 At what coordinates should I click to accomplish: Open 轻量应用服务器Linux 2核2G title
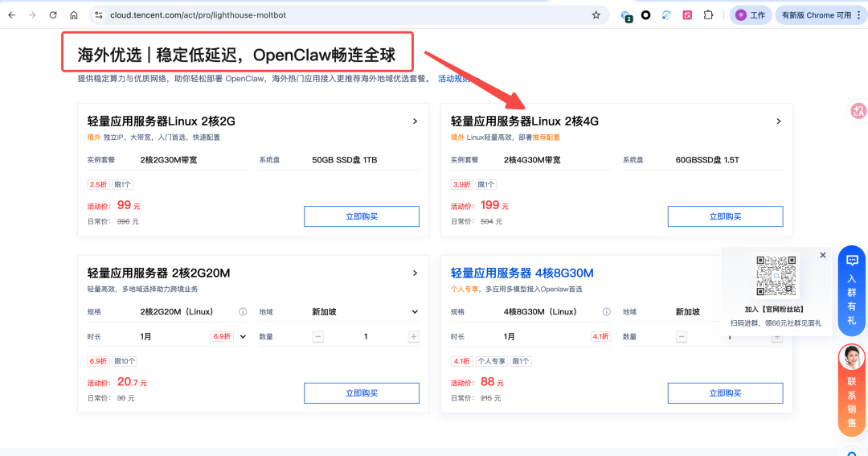[x=161, y=121]
